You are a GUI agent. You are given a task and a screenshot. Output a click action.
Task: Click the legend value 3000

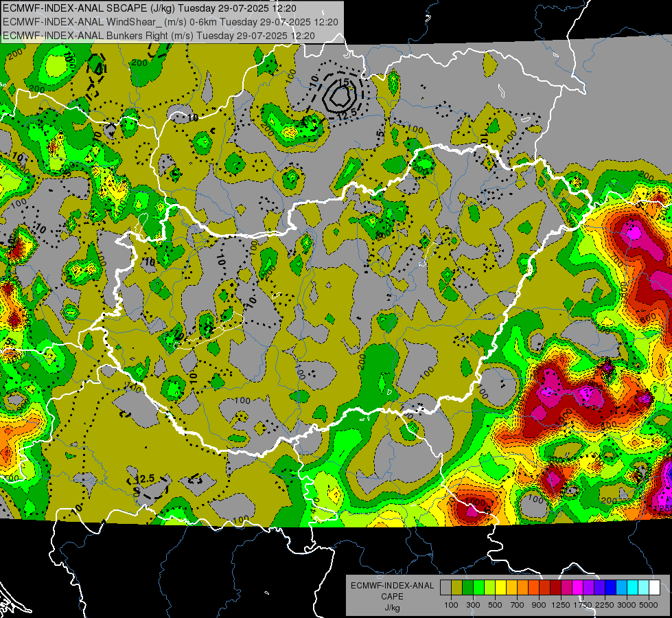pos(627,605)
